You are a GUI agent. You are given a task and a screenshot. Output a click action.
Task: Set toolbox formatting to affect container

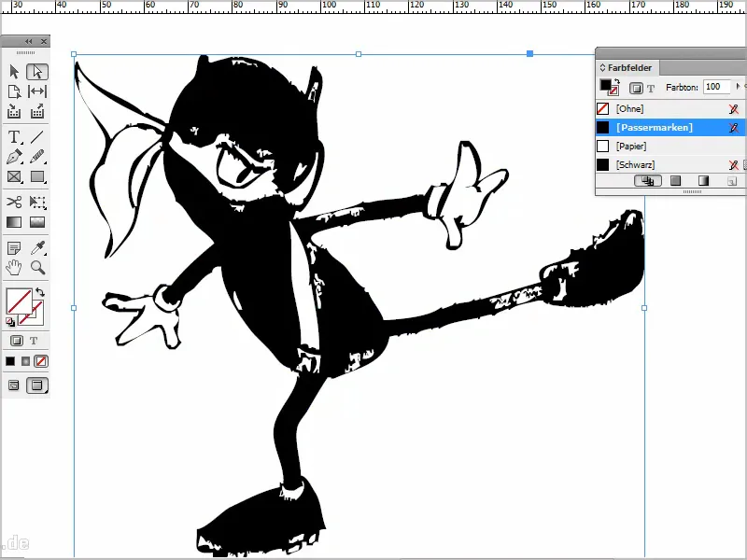point(17,341)
